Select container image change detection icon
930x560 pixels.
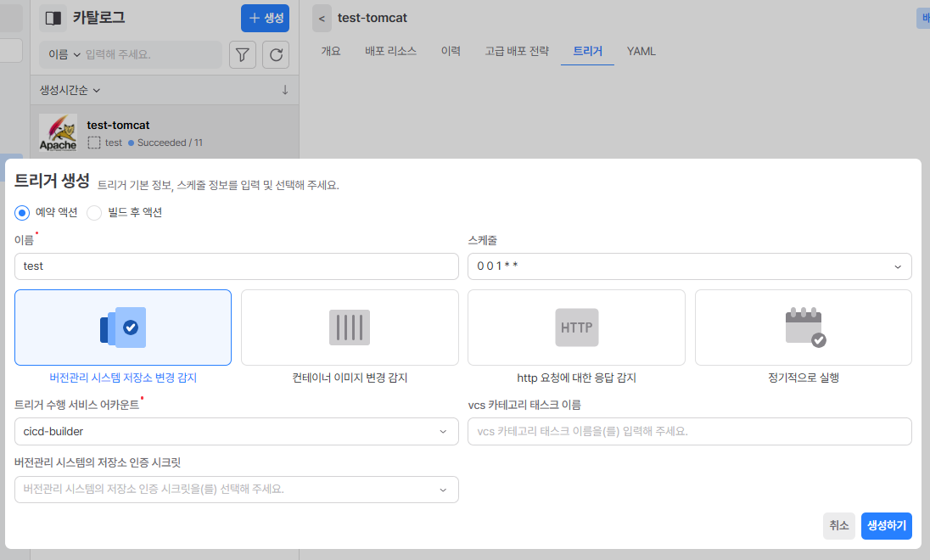click(x=350, y=328)
